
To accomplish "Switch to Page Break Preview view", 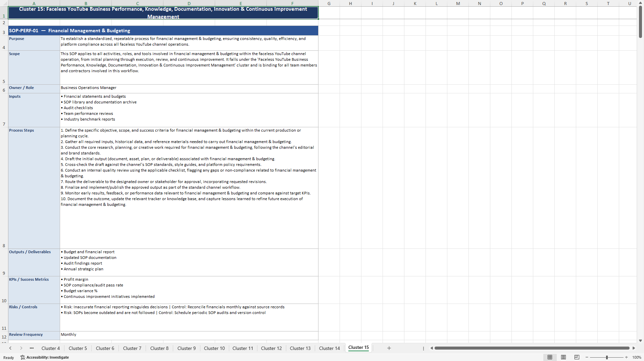I will pos(577,357).
